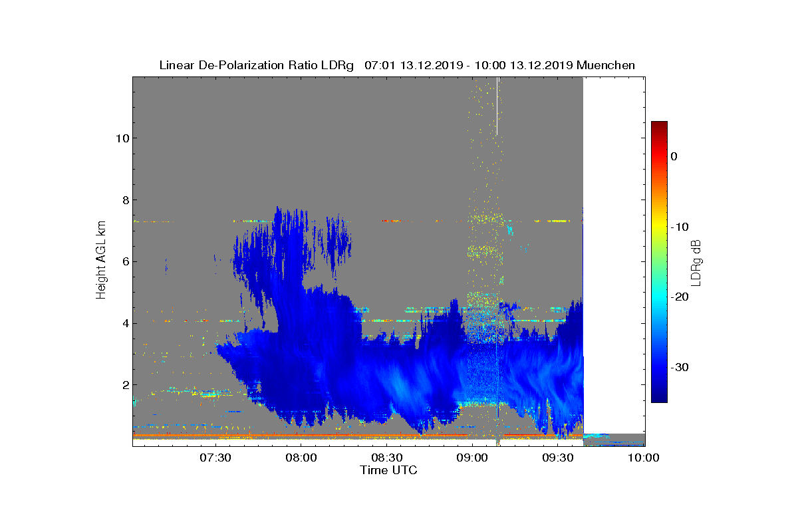The image size is (798, 532).
Task: Click the 09:00 time tick label
Action: (473, 458)
